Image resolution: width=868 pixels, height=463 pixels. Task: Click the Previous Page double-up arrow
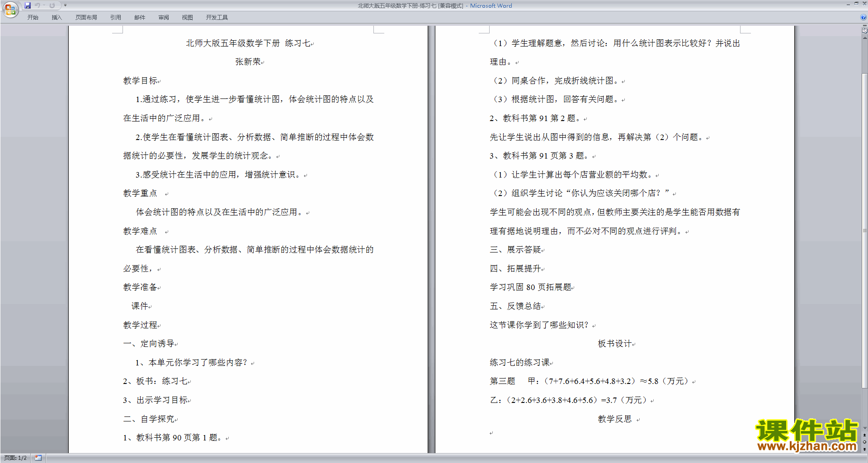point(865,435)
